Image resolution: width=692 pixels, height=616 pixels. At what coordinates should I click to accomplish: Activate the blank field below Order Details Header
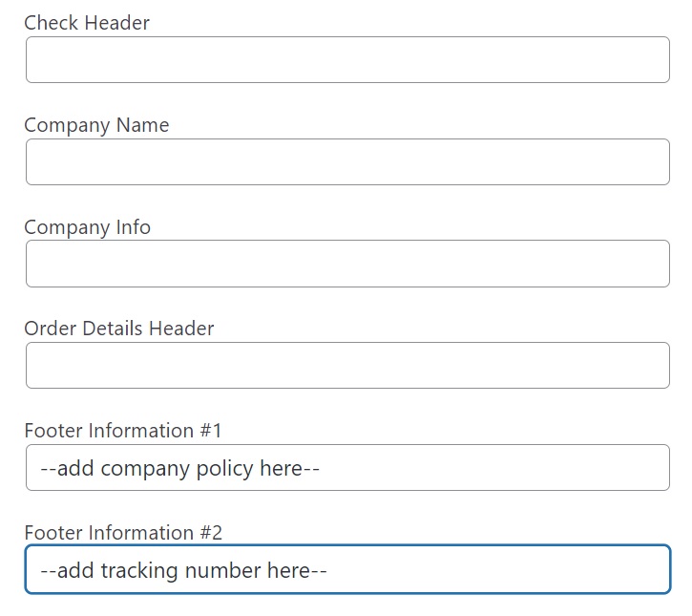tap(347, 365)
